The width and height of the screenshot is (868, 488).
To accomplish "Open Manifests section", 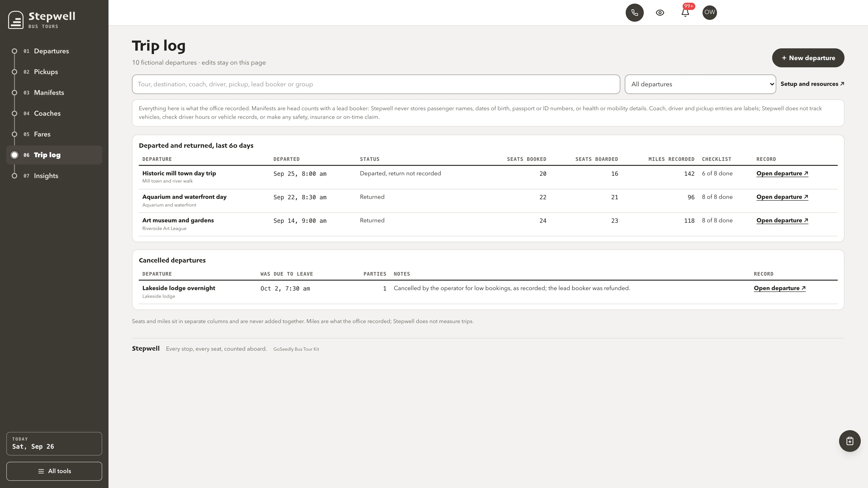I will pyautogui.click(x=54, y=93).
